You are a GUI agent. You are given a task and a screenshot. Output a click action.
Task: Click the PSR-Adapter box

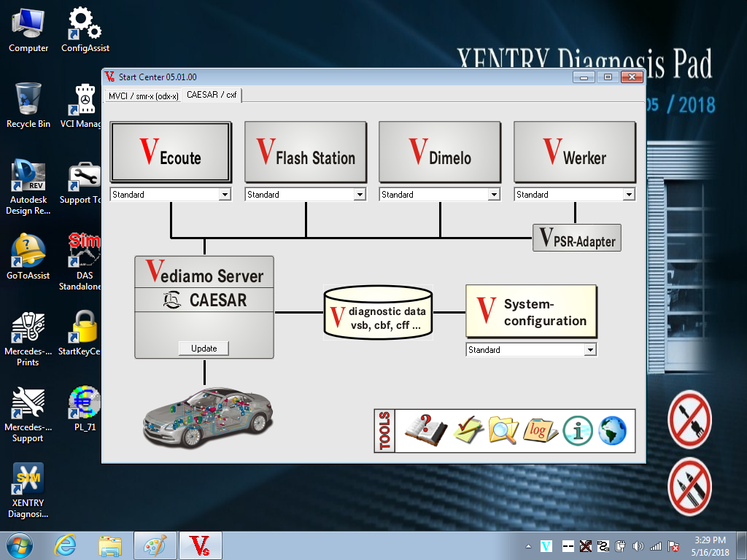pos(576,238)
